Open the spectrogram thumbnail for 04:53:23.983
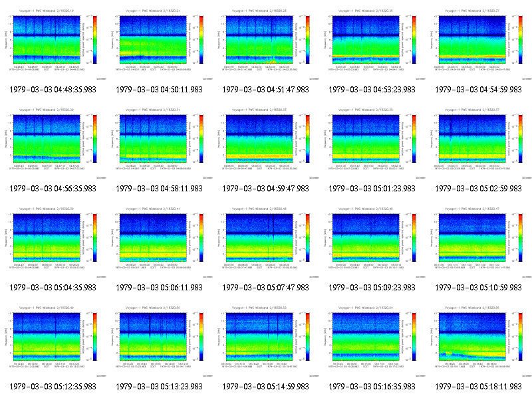 (372, 44)
